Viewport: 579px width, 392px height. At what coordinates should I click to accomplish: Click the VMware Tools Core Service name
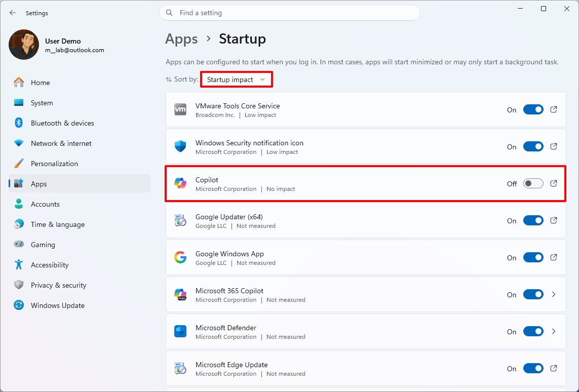(238, 106)
